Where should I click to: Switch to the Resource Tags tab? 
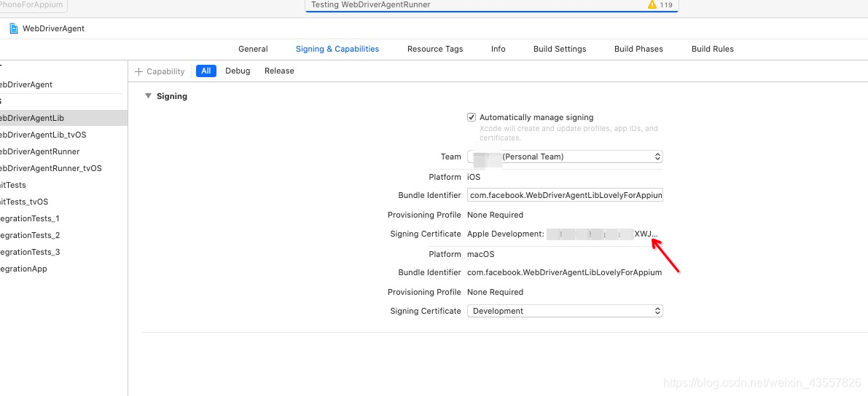(x=435, y=49)
